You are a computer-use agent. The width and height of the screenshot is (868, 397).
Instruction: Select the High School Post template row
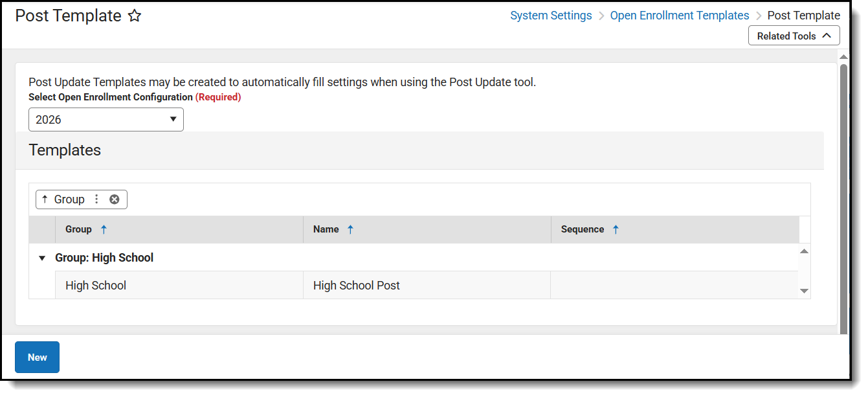[x=357, y=286]
